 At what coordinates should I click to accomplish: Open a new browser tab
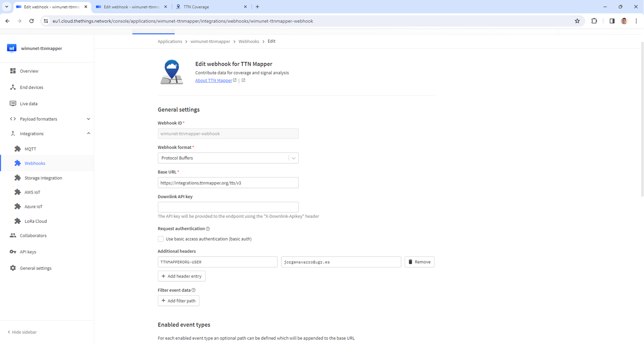tap(257, 7)
